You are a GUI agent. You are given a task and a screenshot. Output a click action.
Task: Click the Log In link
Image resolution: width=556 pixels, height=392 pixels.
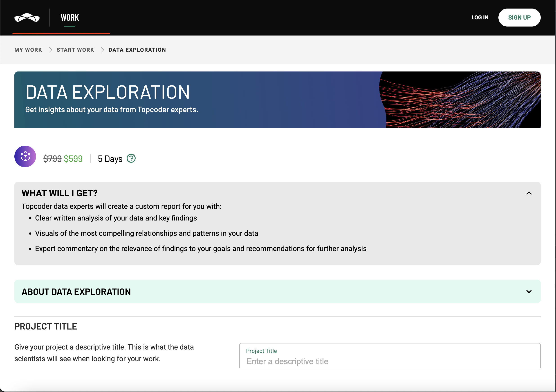tap(480, 18)
